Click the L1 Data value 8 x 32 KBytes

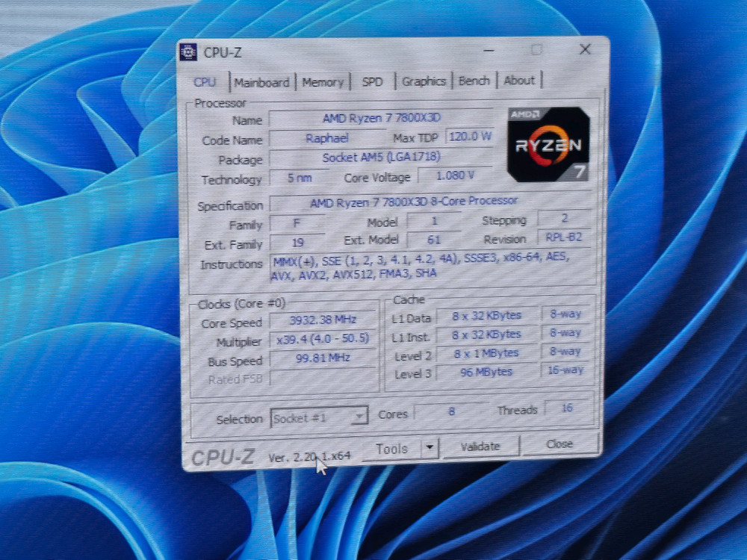coord(486,316)
